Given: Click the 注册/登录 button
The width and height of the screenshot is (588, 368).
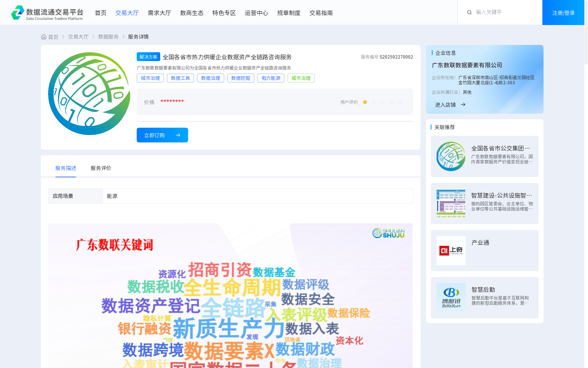Looking at the screenshot, I should point(563,13).
